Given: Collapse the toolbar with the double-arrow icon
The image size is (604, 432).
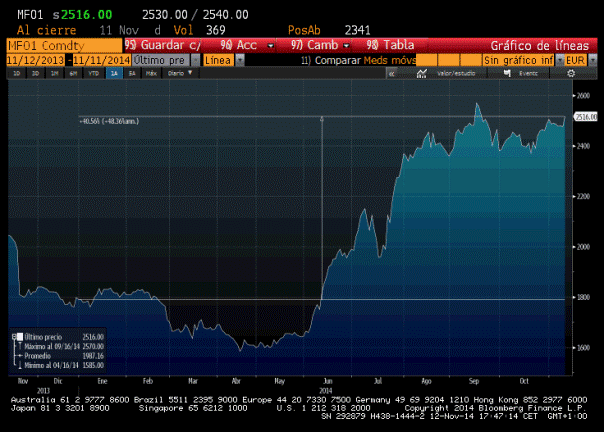Looking at the screenshot, I should (x=392, y=73).
